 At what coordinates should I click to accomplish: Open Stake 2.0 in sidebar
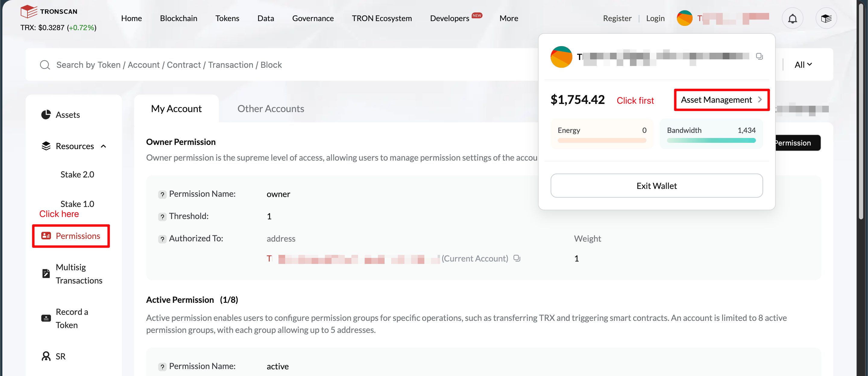tap(77, 174)
